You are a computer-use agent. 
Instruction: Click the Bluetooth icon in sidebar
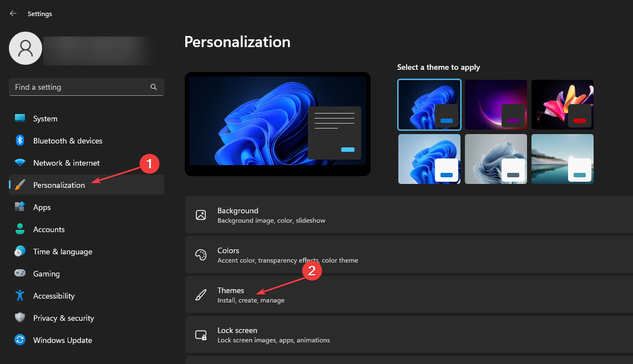[x=20, y=140]
